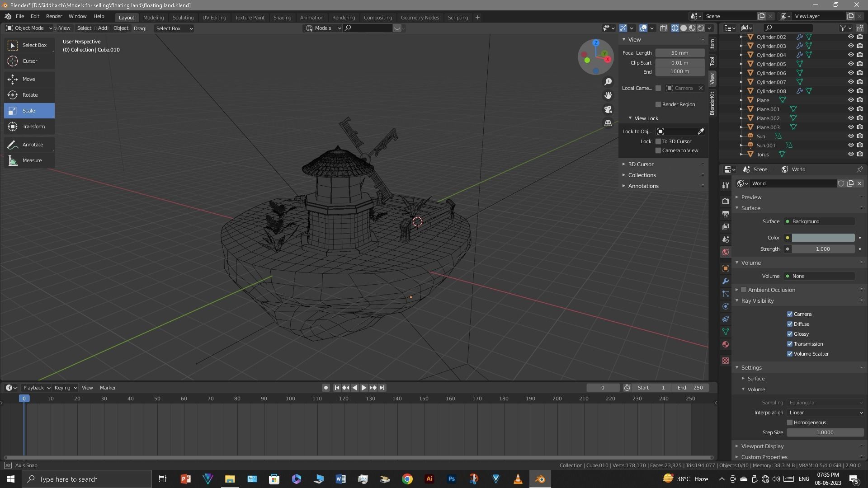The height and width of the screenshot is (488, 868).
Task: Hide the Torus object in outliner
Action: pos(850,154)
